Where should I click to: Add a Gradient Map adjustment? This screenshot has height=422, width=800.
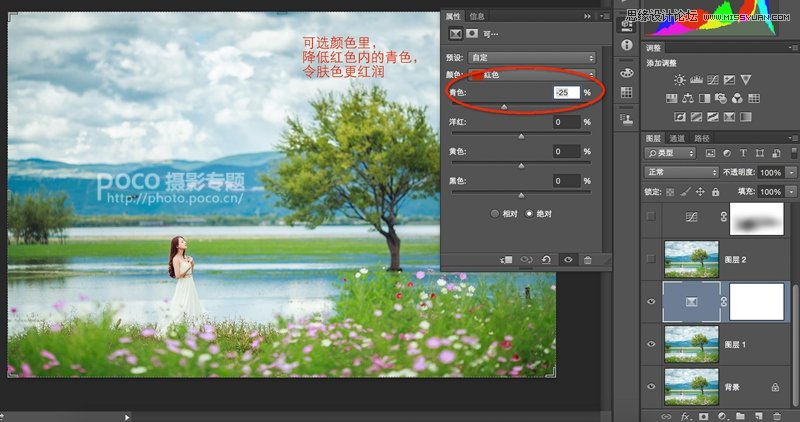point(746,117)
